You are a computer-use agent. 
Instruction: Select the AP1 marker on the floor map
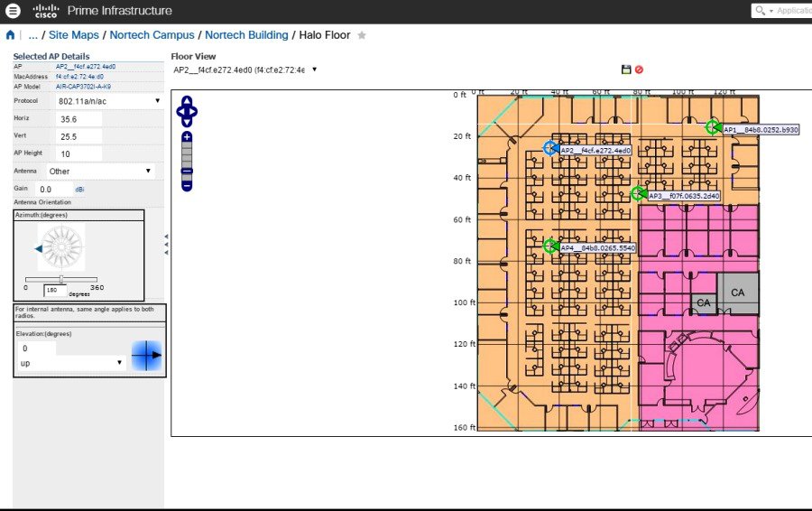coord(713,127)
